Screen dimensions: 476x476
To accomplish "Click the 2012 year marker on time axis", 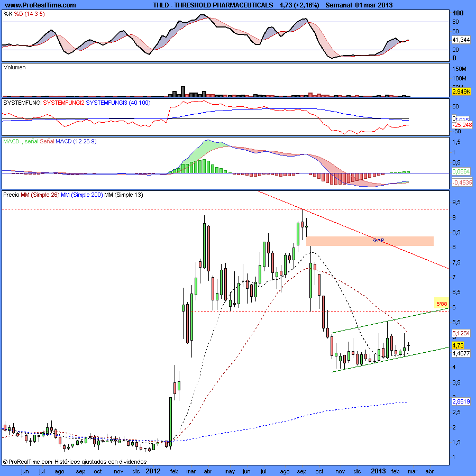I will coord(153,470).
